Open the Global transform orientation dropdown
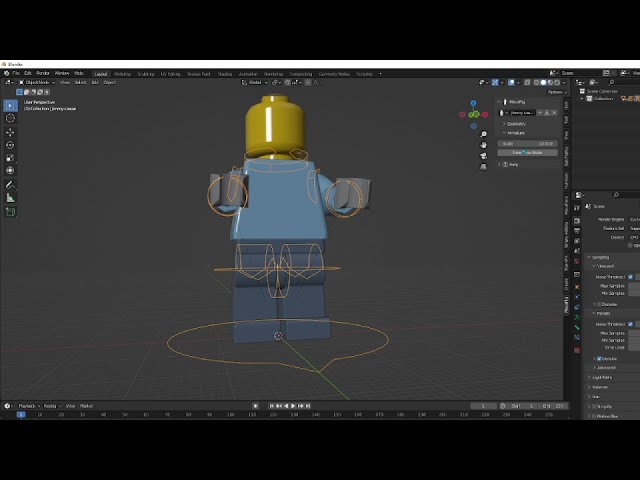The image size is (640, 480). pyautogui.click(x=255, y=82)
